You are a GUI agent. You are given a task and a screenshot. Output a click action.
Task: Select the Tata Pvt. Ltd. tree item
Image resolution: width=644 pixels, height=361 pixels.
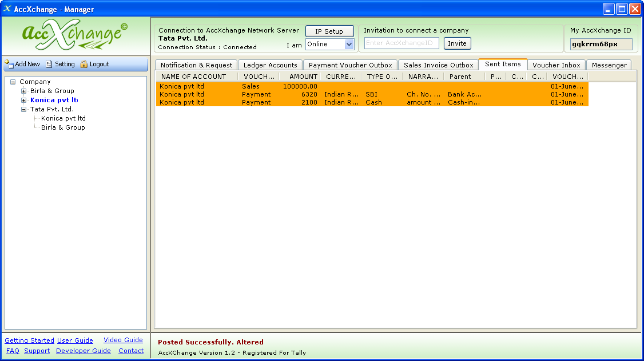pyautogui.click(x=51, y=109)
